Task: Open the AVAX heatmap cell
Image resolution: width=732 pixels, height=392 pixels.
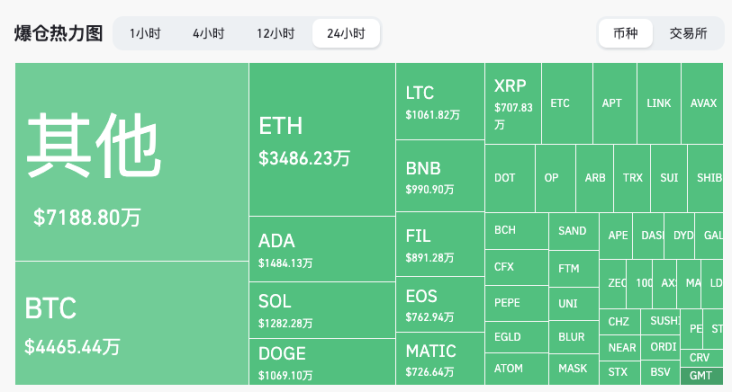Action: click(x=703, y=104)
